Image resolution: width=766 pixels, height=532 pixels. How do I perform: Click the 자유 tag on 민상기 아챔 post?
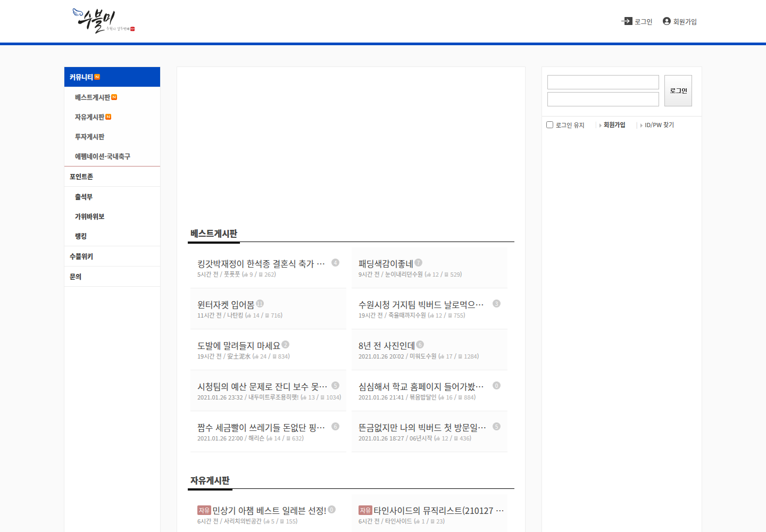(204, 510)
